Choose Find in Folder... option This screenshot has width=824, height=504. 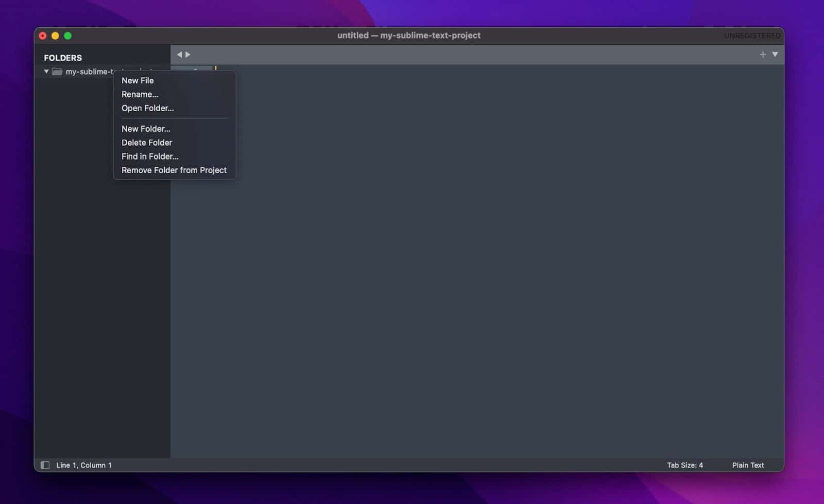pyautogui.click(x=150, y=157)
